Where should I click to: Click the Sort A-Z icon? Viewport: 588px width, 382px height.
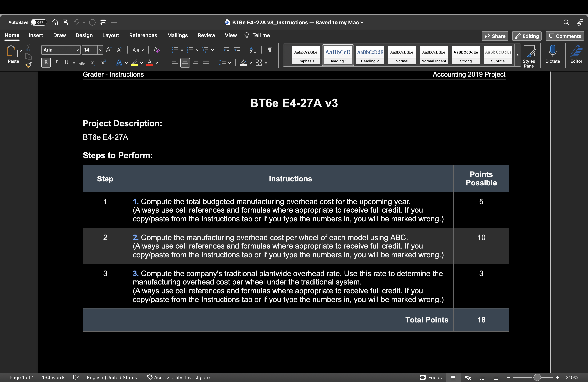pyautogui.click(x=253, y=50)
